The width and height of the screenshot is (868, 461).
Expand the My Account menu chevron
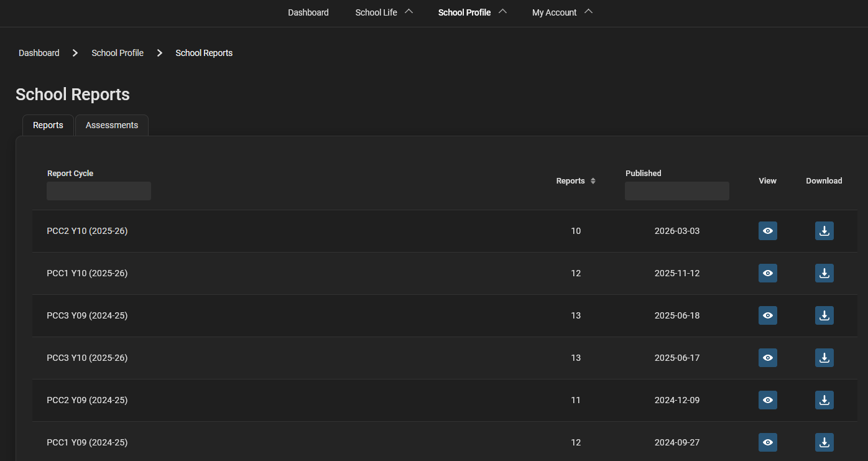pos(588,12)
